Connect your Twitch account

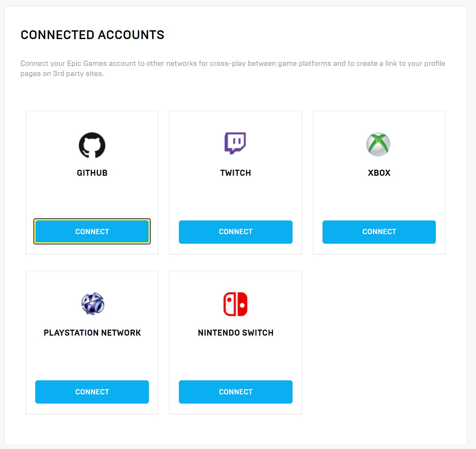pos(235,232)
